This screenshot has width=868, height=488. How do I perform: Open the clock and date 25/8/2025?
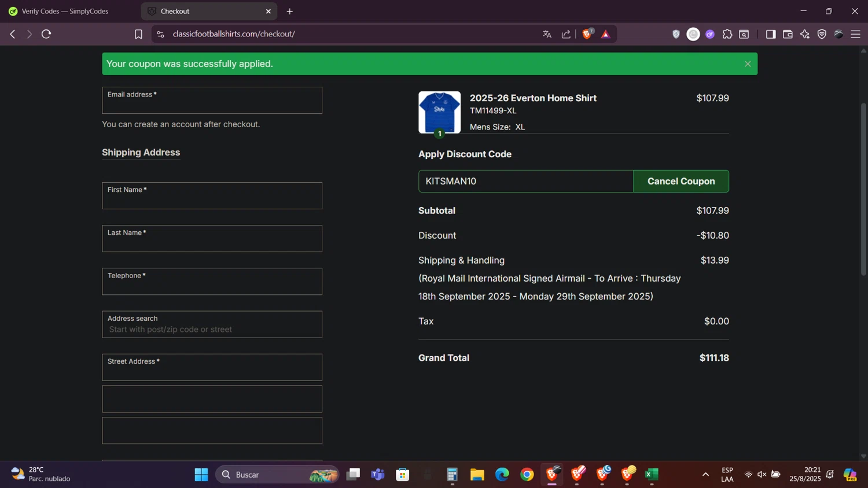(x=805, y=474)
